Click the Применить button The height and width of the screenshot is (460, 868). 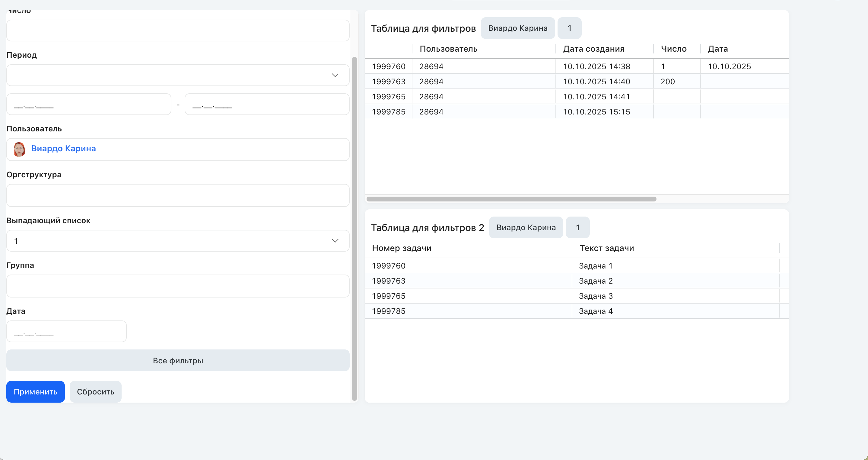click(35, 391)
